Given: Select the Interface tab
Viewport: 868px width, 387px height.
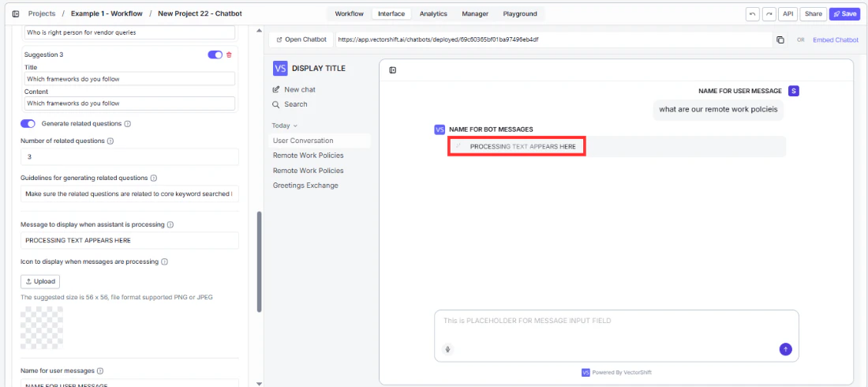Looking at the screenshot, I should [x=391, y=14].
